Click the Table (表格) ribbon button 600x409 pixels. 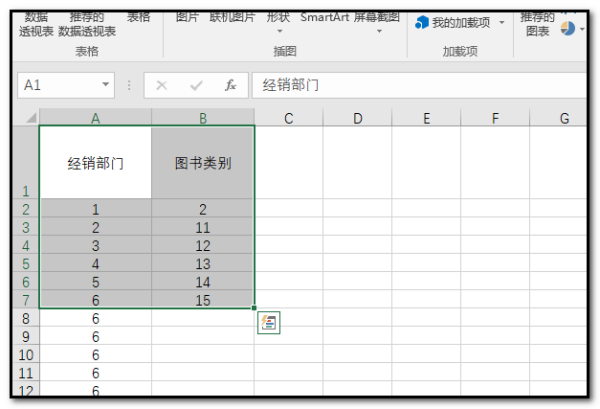click(138, 18)
